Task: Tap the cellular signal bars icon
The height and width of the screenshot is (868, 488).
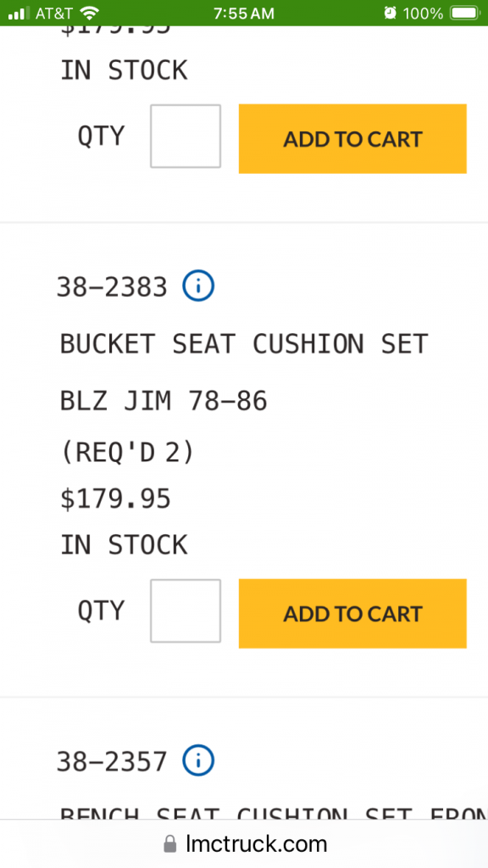Action: click(19, 14)
